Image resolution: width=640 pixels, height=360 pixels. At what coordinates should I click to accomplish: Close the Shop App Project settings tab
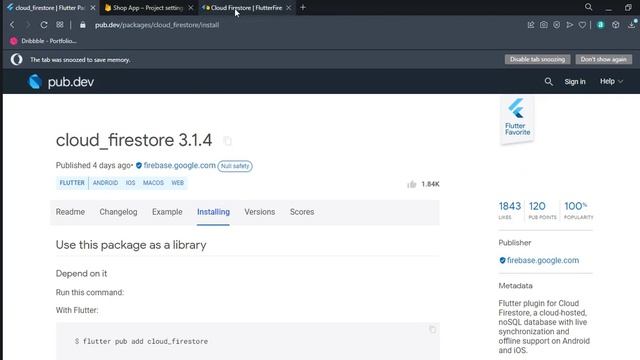click(191, 8)
